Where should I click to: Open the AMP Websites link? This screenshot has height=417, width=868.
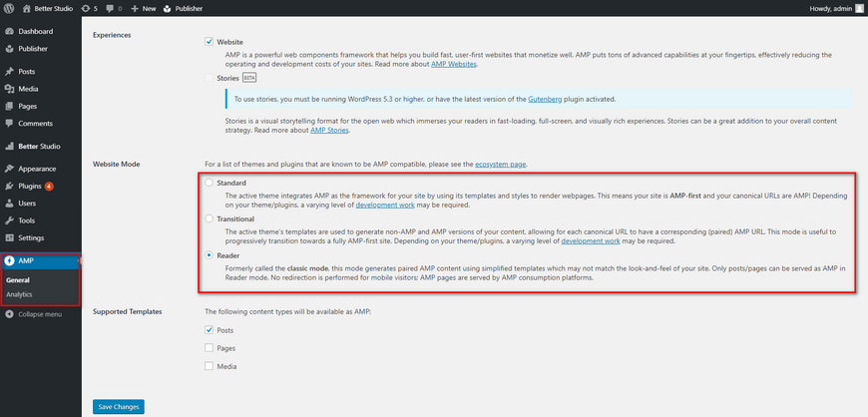454,64
